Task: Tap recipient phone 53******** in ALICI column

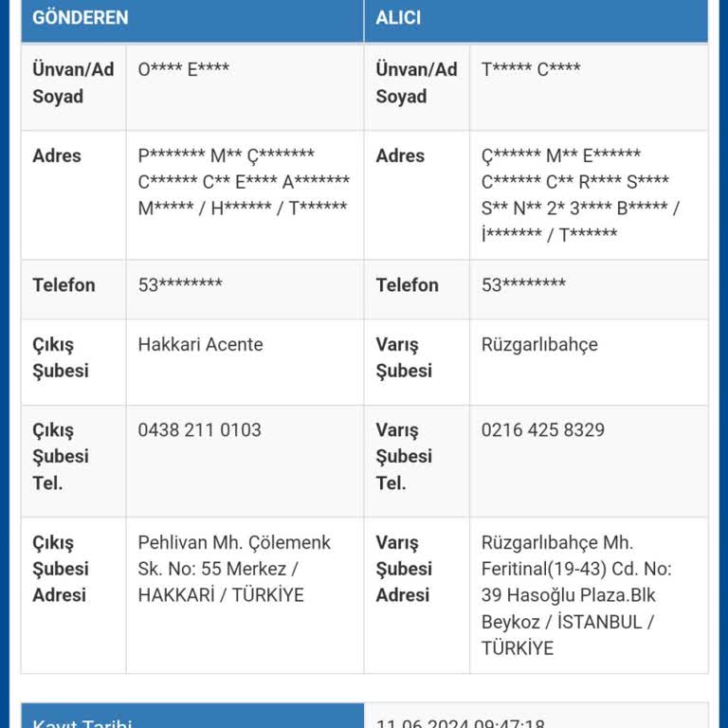Action: coord(523,285)
